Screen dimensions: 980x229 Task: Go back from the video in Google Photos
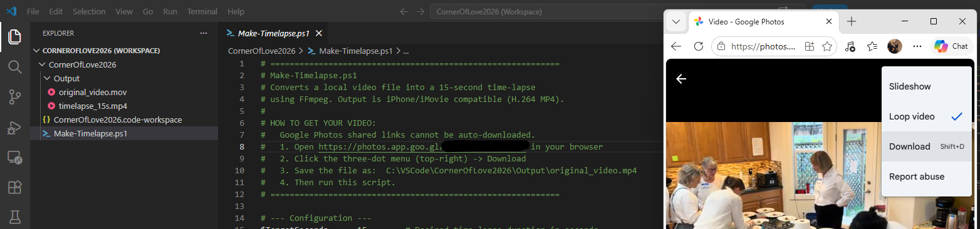(x=681, y=79)
